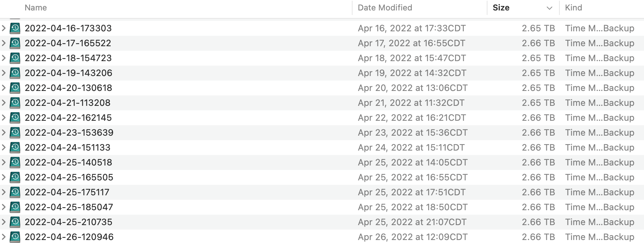The image size is (644, 243).
Task: Toggle Size sort direction chevron
Action: coord(549,8)
